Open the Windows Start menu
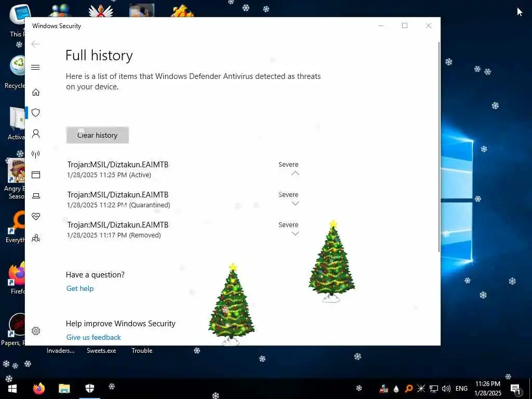 tap(12, 389)
